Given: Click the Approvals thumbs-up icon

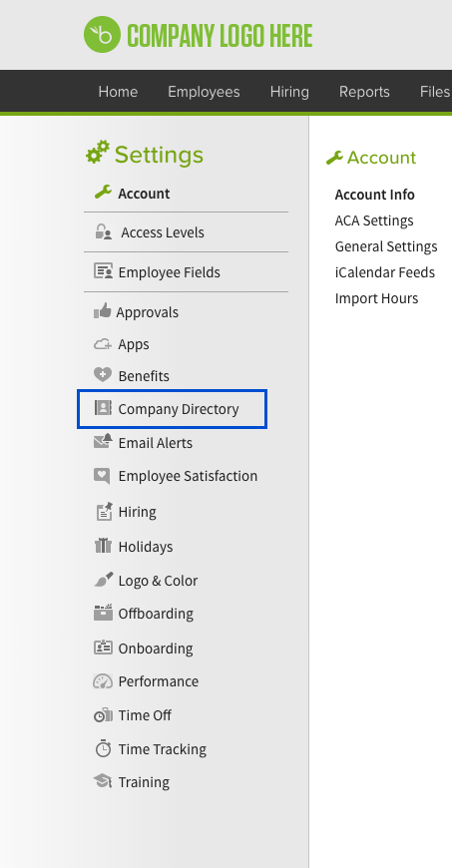Looking at the screenshot, I should (102, 311).
